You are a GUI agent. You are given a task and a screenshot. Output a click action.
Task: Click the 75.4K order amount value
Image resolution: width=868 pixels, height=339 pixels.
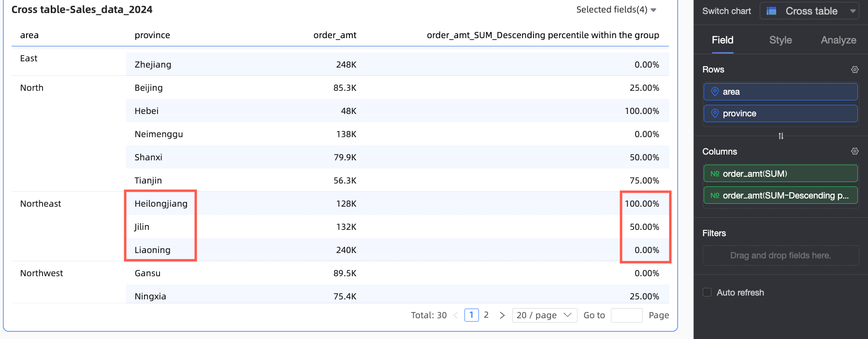coord(345,297)
